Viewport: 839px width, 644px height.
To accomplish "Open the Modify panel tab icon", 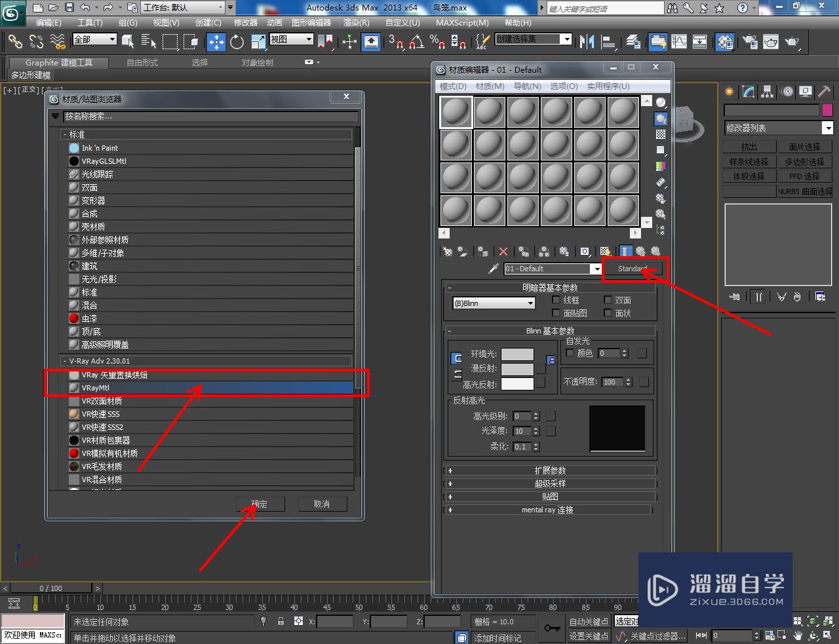I will click(x=749, y=92).
